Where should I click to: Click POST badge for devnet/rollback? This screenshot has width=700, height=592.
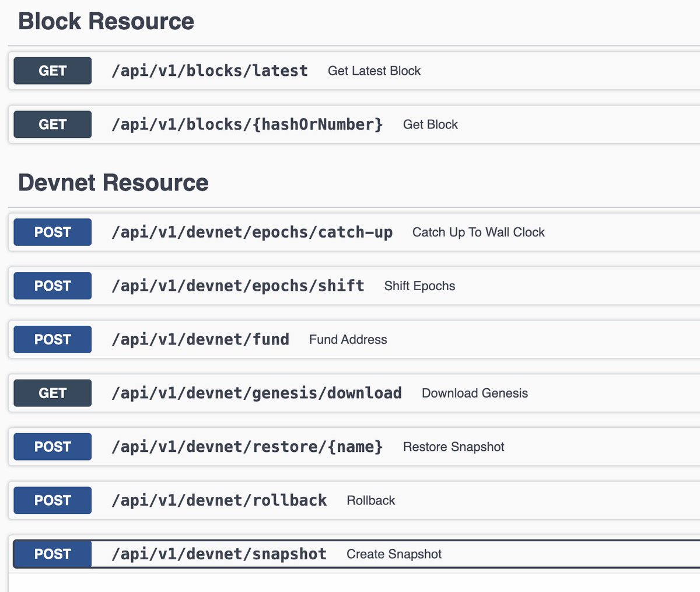[x=52, y=500]
